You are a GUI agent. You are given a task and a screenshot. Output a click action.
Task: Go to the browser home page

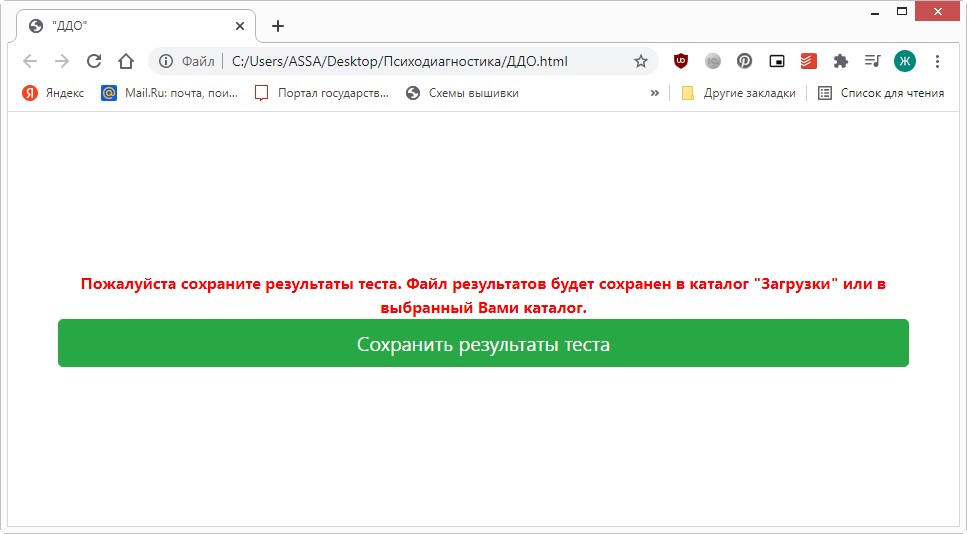click(125, 61)
